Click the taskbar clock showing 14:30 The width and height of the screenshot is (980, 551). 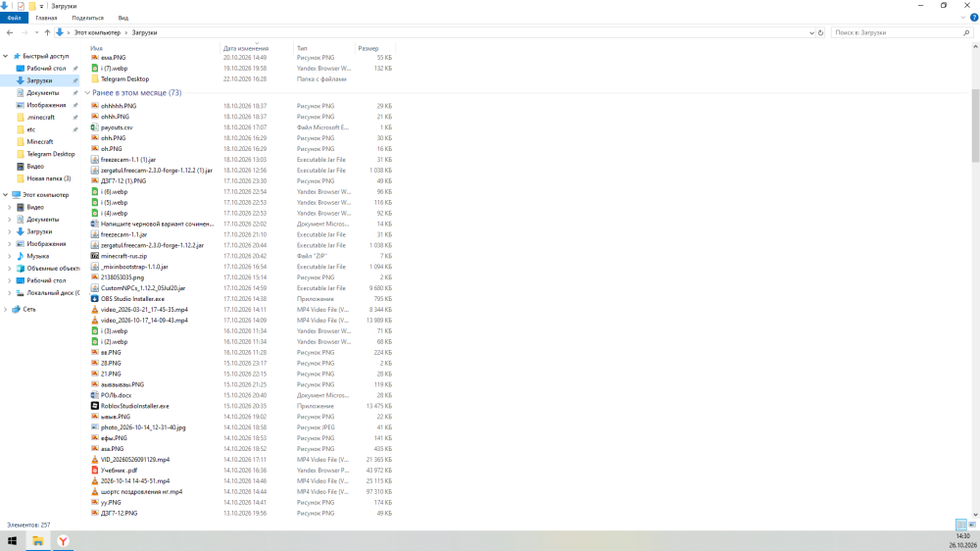click(x=963, y=536)
